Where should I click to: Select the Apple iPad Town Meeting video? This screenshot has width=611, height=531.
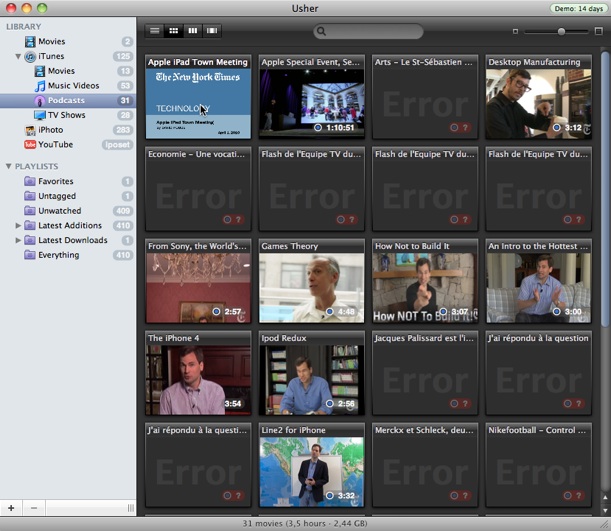pos(198,97)
